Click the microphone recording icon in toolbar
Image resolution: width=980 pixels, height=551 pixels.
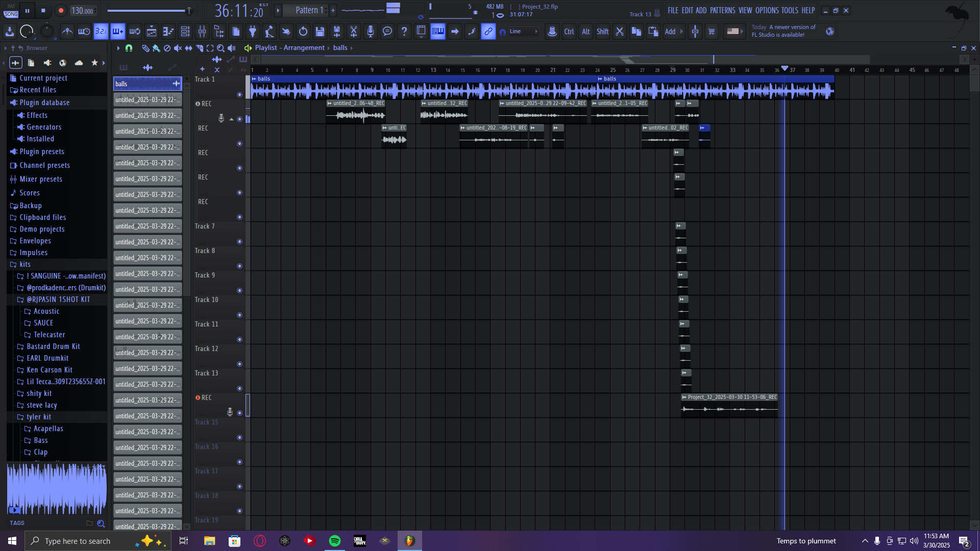[x=371, y=32]
